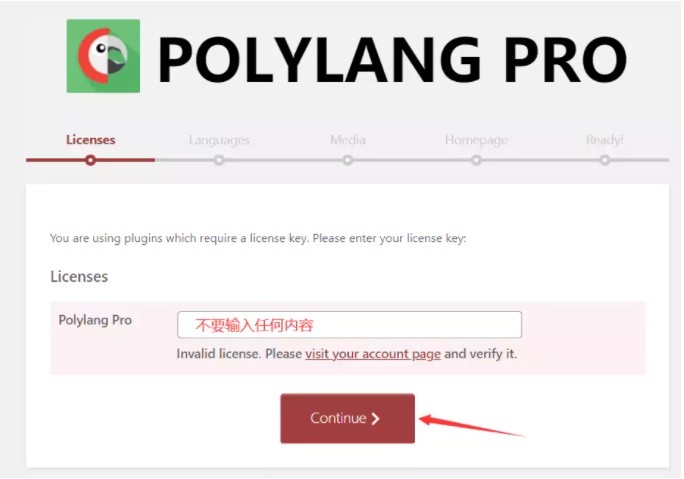Click the Ready! step circle marker
This screenshot has height=479, width=684.
[x=605, y=160]
